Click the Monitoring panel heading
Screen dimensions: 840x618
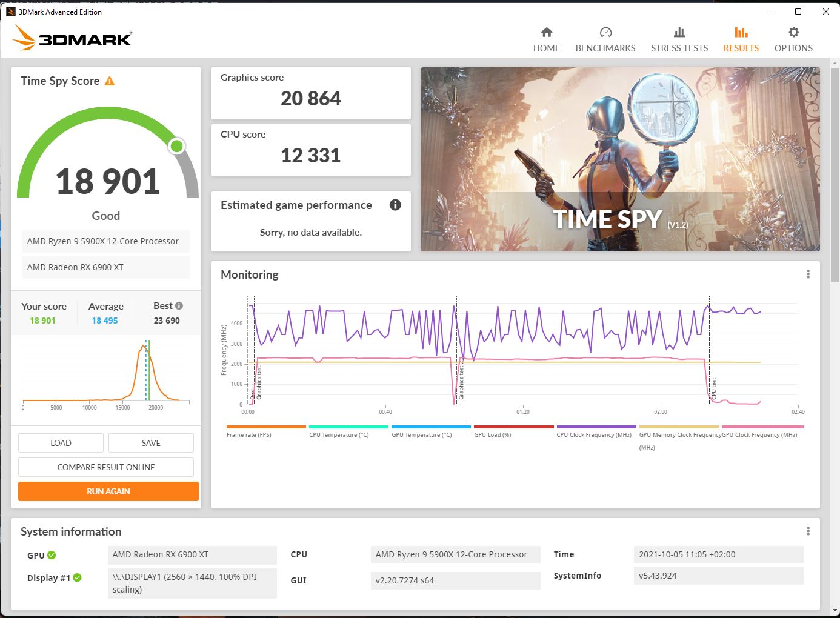(250, 274)
